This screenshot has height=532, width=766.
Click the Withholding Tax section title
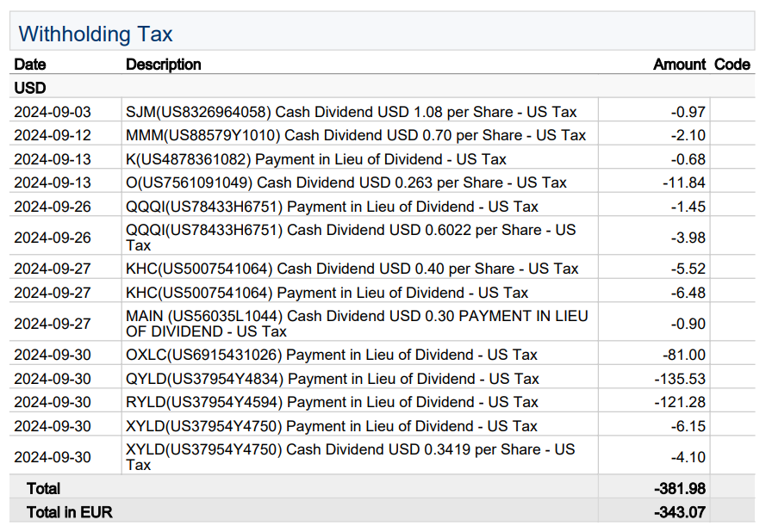tap(96, 34)
